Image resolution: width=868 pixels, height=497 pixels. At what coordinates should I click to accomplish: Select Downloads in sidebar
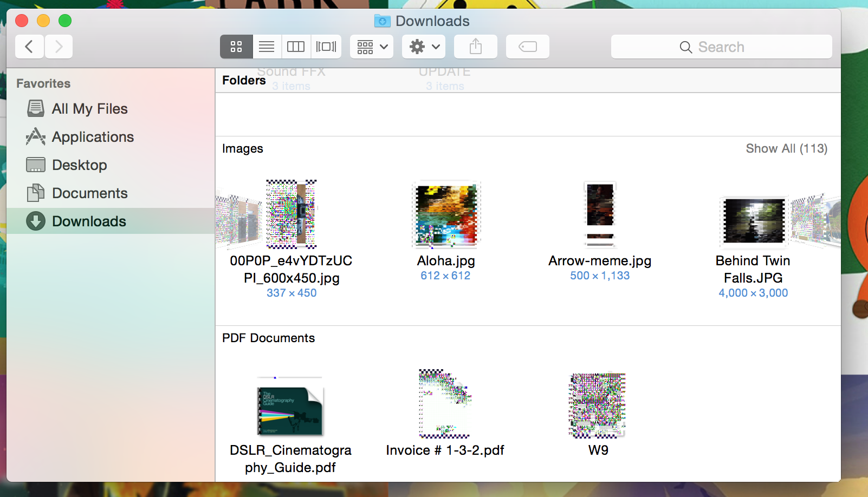(111, 221)
